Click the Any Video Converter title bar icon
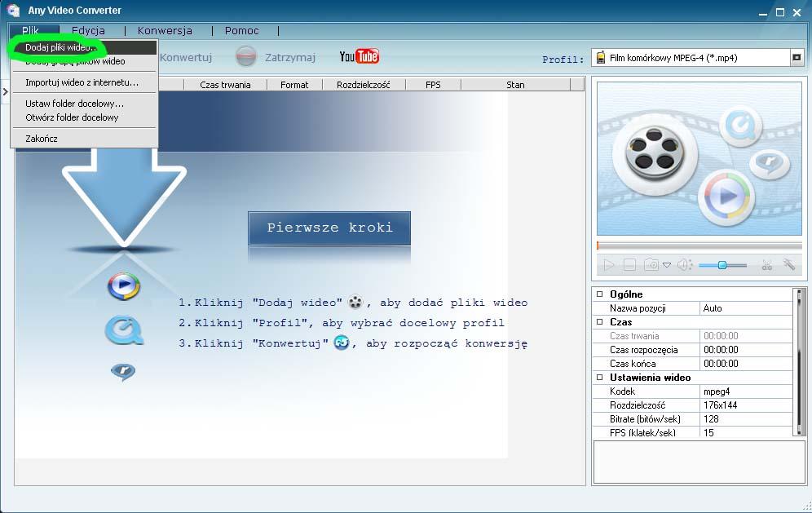Screen dimensions: 812x513 point(13,11)
